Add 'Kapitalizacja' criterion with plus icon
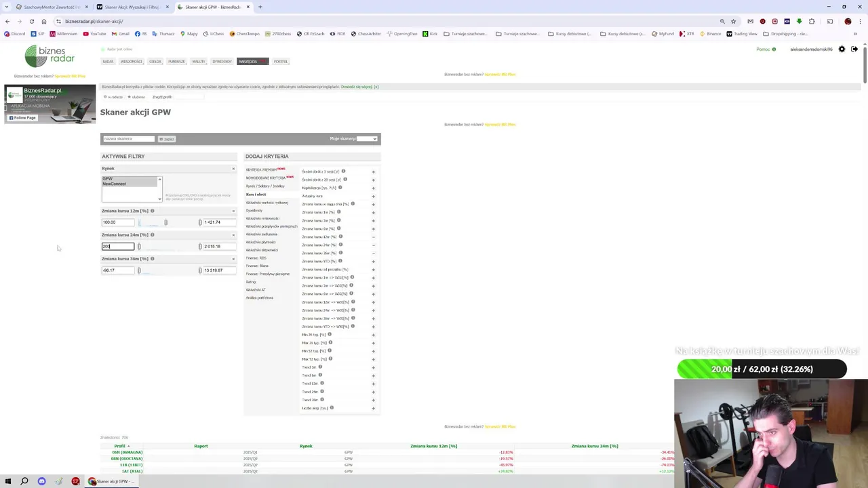 (373, 188)
